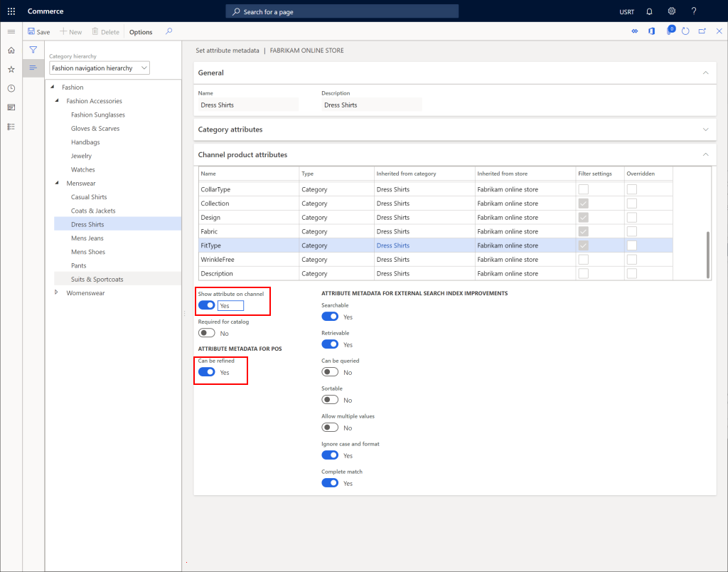Toggle the Searchable switch
Image resolution: width=728 pixels, height=572 pixels.
click(330, 317)
